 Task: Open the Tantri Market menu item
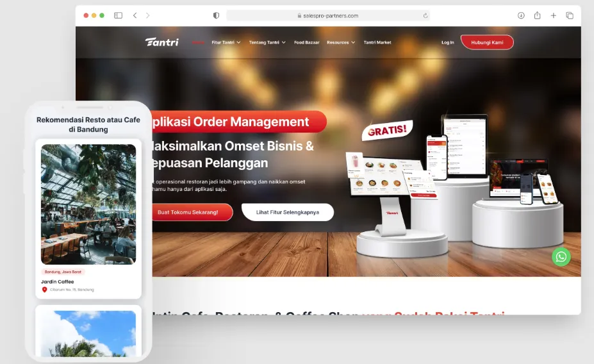coord(377,42)
